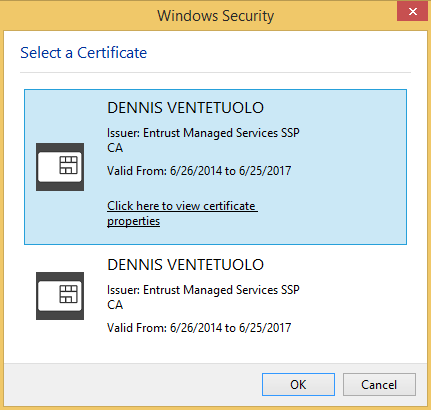Click the 'Windows Security' title bar text
The height and width of the screenshot is (410, 431).
tap(216, 16)
